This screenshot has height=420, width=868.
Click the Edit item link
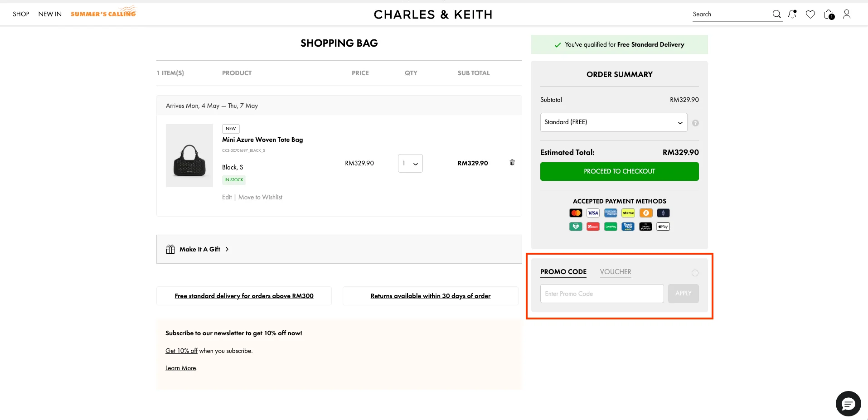point(227,197)
